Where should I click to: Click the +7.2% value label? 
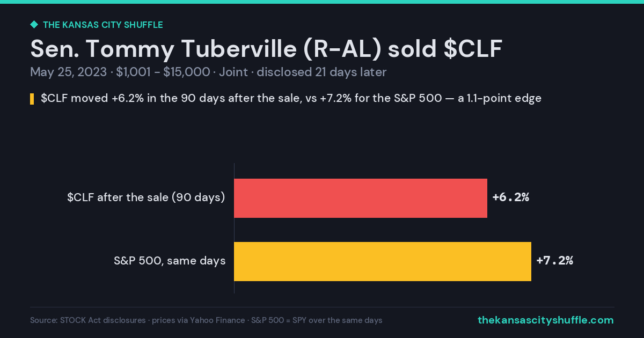pos(555,261)
